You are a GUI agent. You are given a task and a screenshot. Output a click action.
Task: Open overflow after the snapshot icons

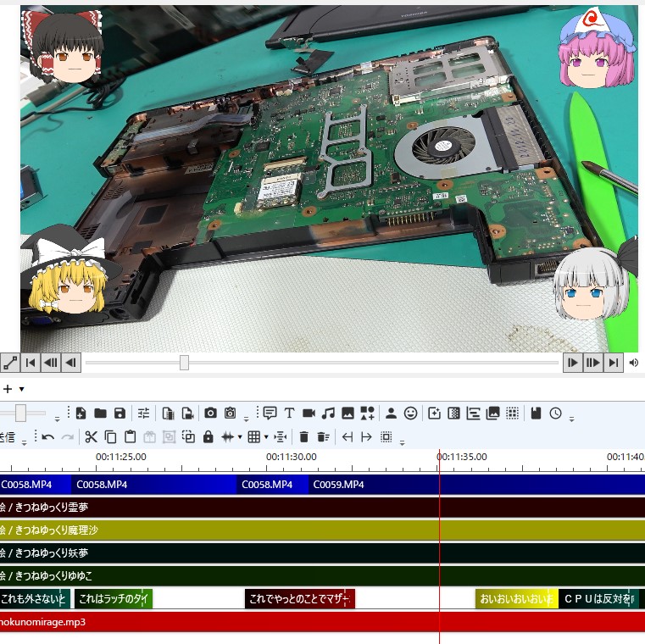[246, 419]
